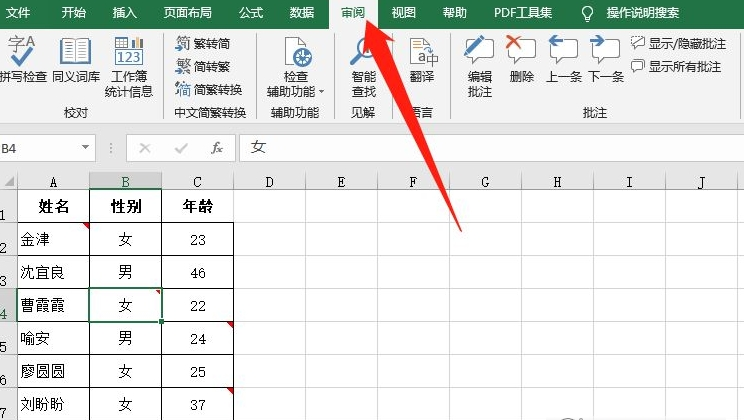Select column B header
Screen dimensions: 744x420
pyautogui.click(x=125, y=182)
